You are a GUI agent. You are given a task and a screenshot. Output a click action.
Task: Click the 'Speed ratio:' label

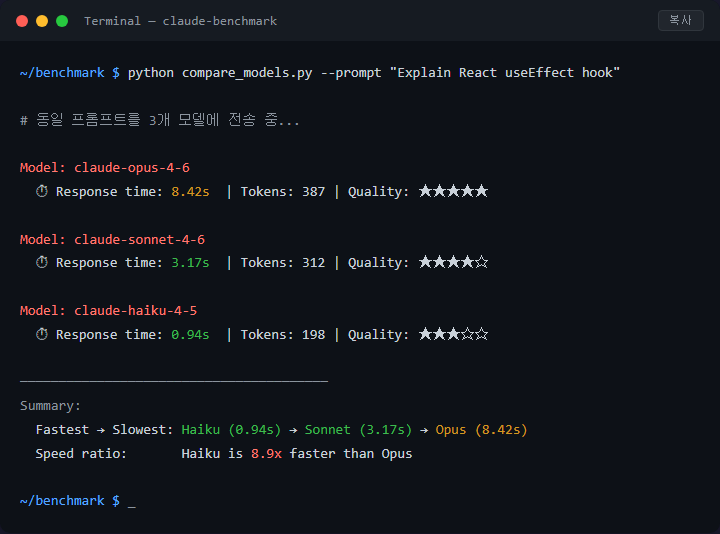point(81,454)
